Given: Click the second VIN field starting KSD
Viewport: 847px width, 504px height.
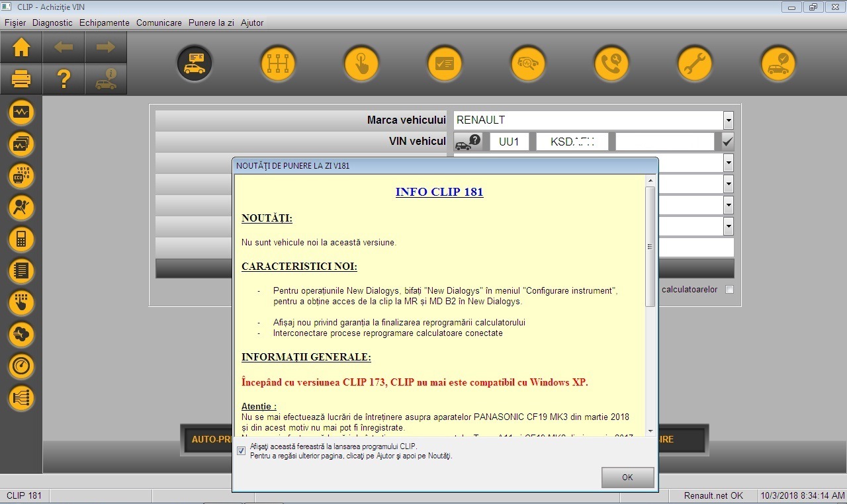Looking at the screenshot, I should (x=572, y=142).
